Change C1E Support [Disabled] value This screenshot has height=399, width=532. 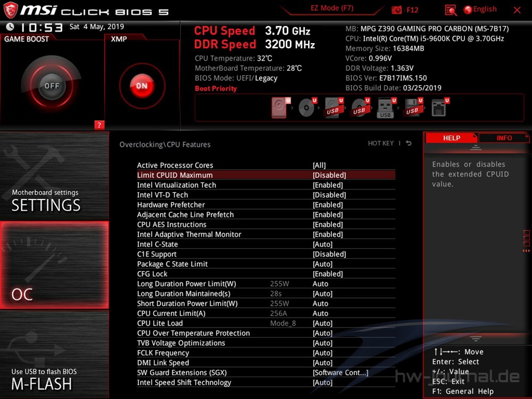(329, 254)
